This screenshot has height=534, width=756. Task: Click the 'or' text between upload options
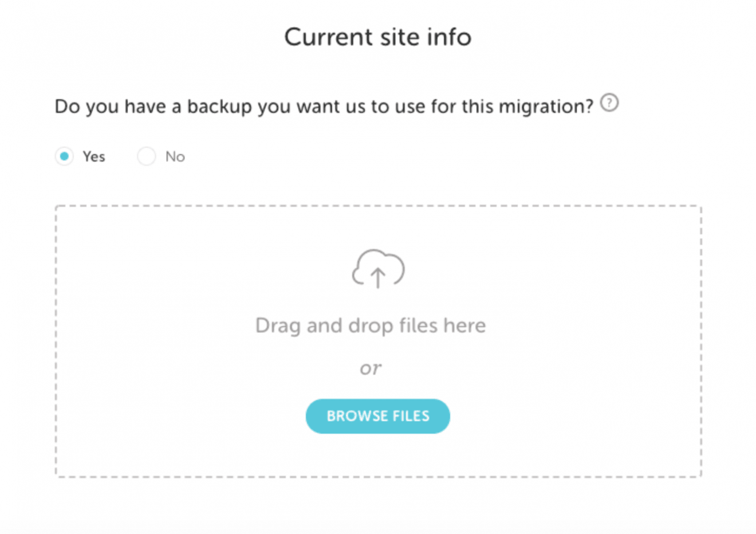(x=370, y=368)
